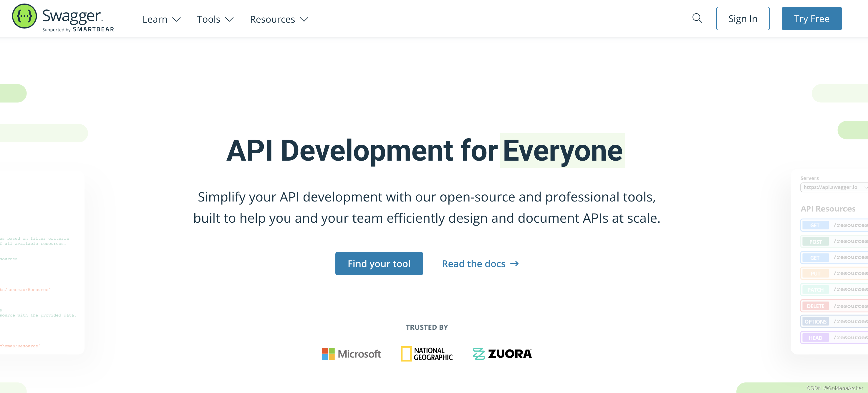The image size is (868, 393).
Task: Expand the Resources menu chevron
Action: tap(304, 19)
